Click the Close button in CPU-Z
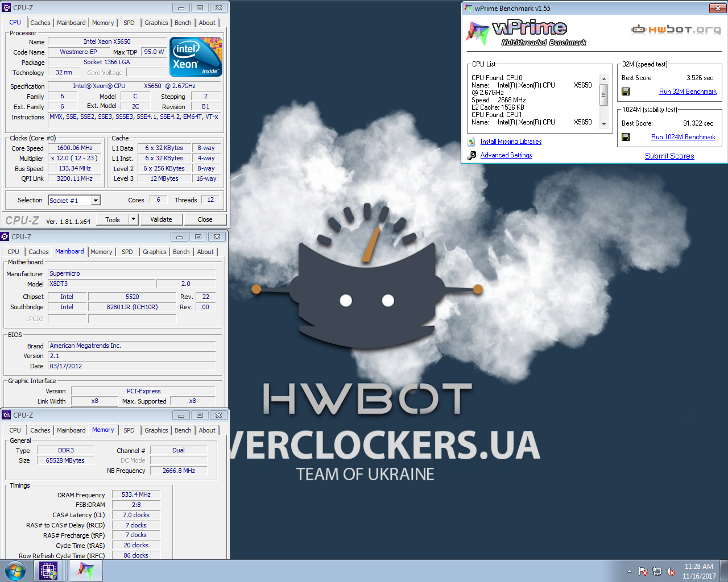728x582 pixels. tap(205, 219)
